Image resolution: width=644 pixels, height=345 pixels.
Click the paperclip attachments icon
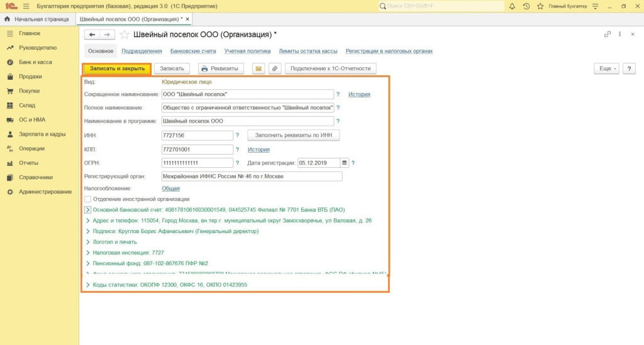coord(274,68)
